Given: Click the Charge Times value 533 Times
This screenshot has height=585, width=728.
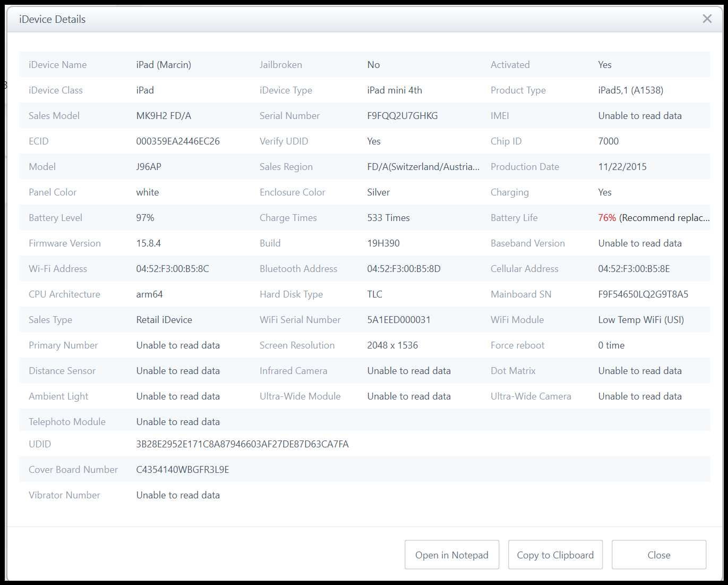Looking at the screenshot, I should pos(388,218).
